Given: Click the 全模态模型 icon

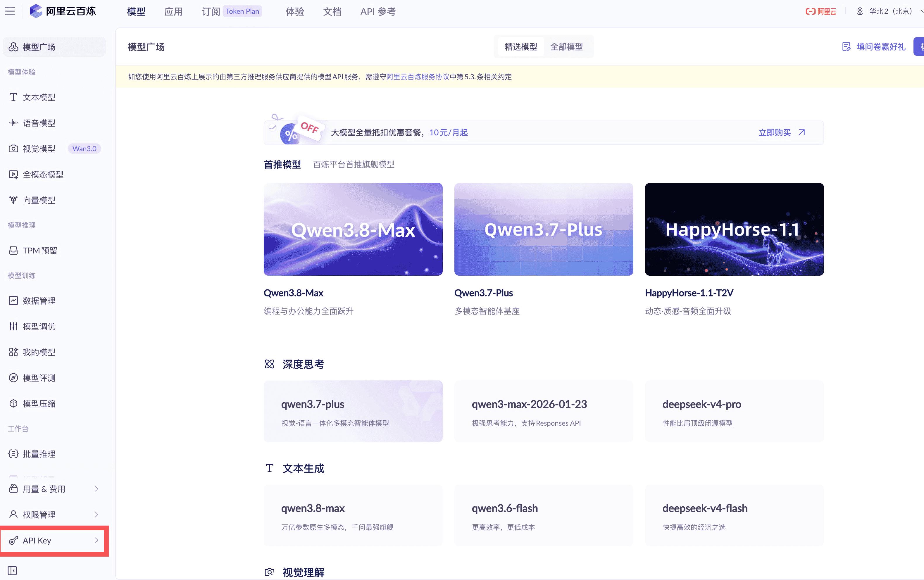Looking at the screenshot, I should click(13, 175).
